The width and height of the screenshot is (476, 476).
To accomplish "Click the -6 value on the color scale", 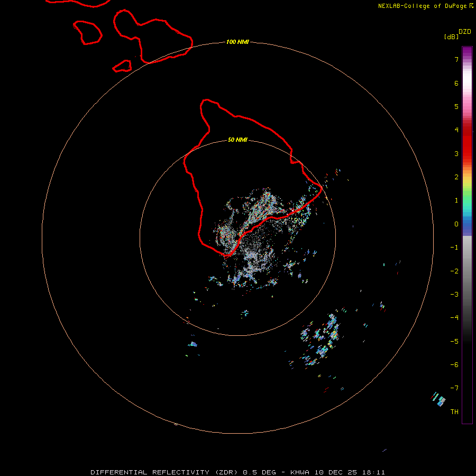I will (x=454, y=365).
